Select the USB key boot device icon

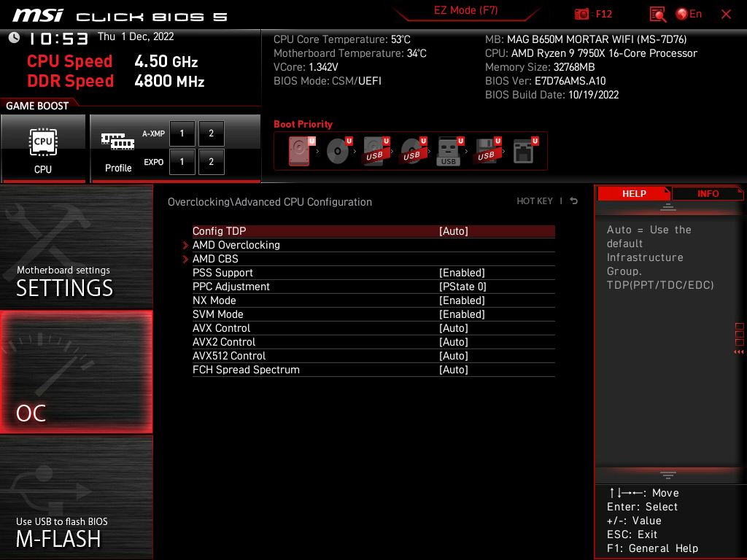click(449, 151)
